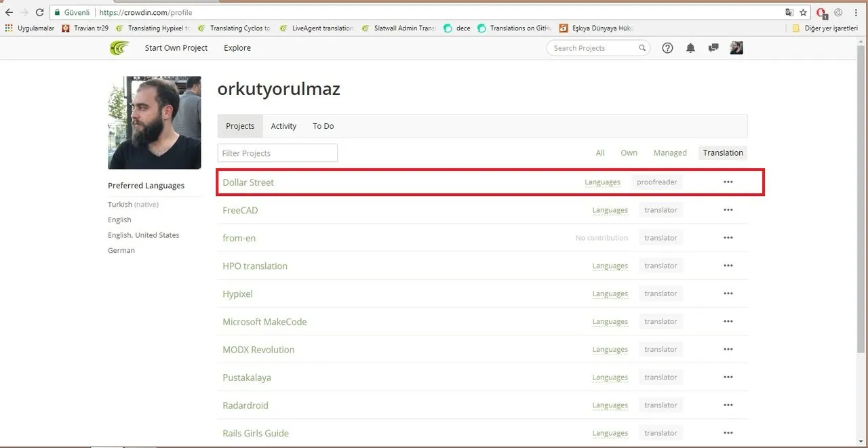Click the search magnifier icon
The image size is (868, 448).
pos(642,48)
